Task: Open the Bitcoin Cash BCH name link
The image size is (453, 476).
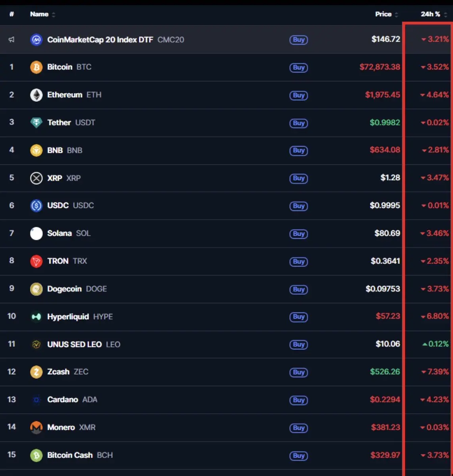Action: click(80, 455)
